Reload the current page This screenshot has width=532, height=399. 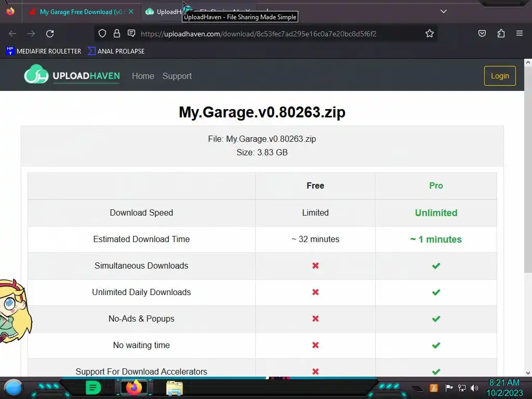pyautogui.click(x=50, y=34)
